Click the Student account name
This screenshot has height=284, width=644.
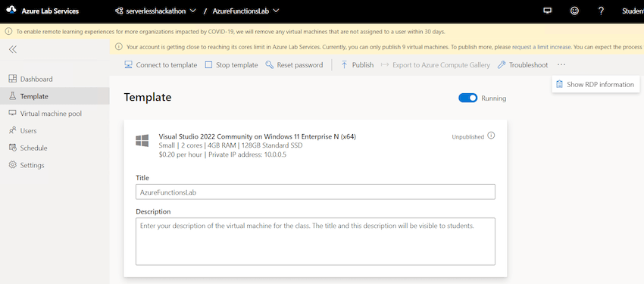click(x=633, y=11)
